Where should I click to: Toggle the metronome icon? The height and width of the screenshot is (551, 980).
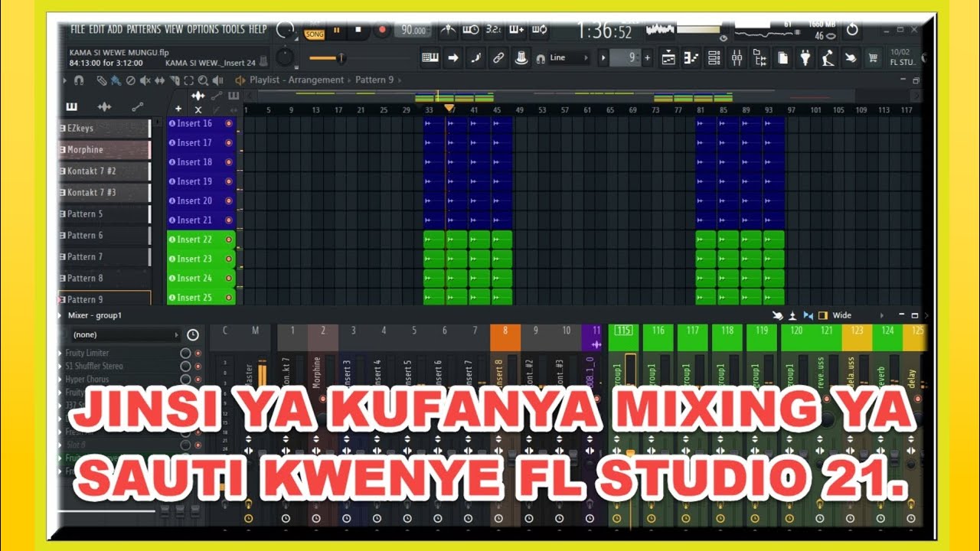pyautogui.click(x=448, y=29)
